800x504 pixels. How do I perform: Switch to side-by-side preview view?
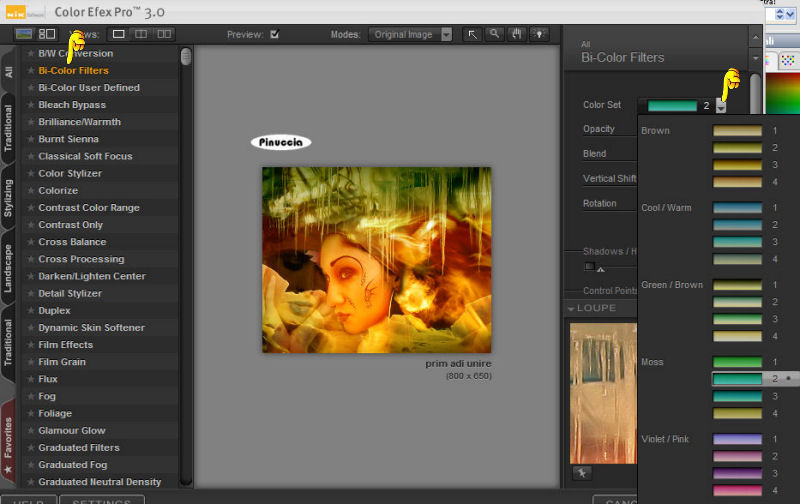pos(164,34)
